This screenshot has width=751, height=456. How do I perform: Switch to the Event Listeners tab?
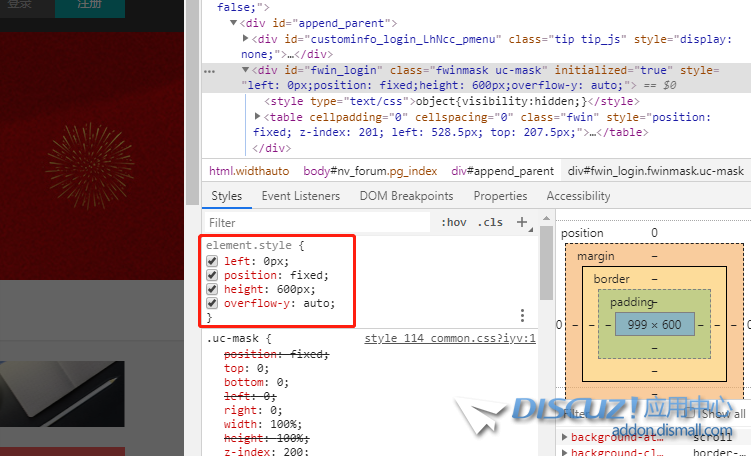pyautogui.click(x=300, y=196)
